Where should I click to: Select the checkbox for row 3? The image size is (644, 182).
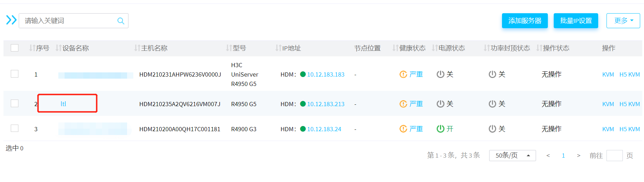point(15,128)
